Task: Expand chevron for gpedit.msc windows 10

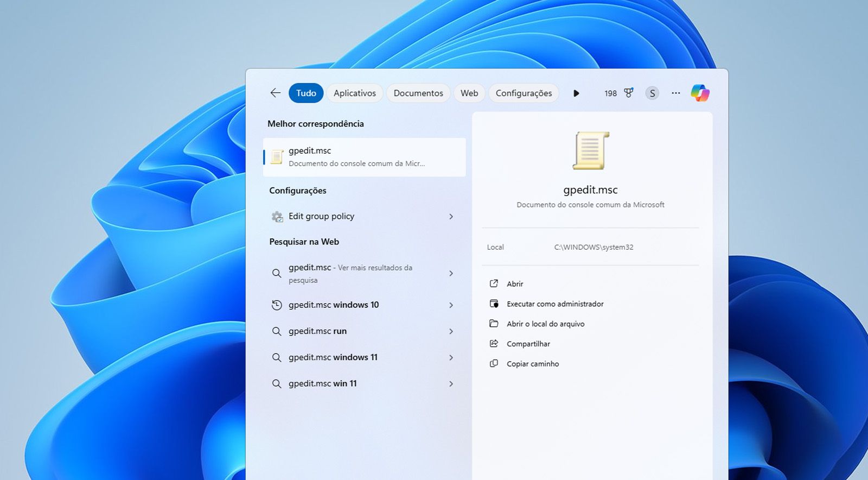Action: pos(451,305)
